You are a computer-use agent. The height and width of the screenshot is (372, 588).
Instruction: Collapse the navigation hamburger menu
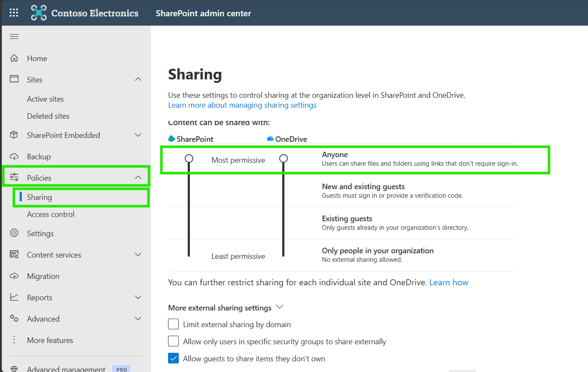click(x=14, y=36)
